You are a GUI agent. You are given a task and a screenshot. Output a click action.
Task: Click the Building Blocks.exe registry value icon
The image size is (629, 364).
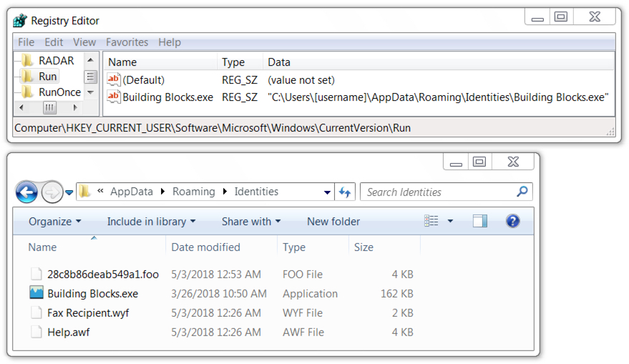pyautogui.click(x=114, y=97)
